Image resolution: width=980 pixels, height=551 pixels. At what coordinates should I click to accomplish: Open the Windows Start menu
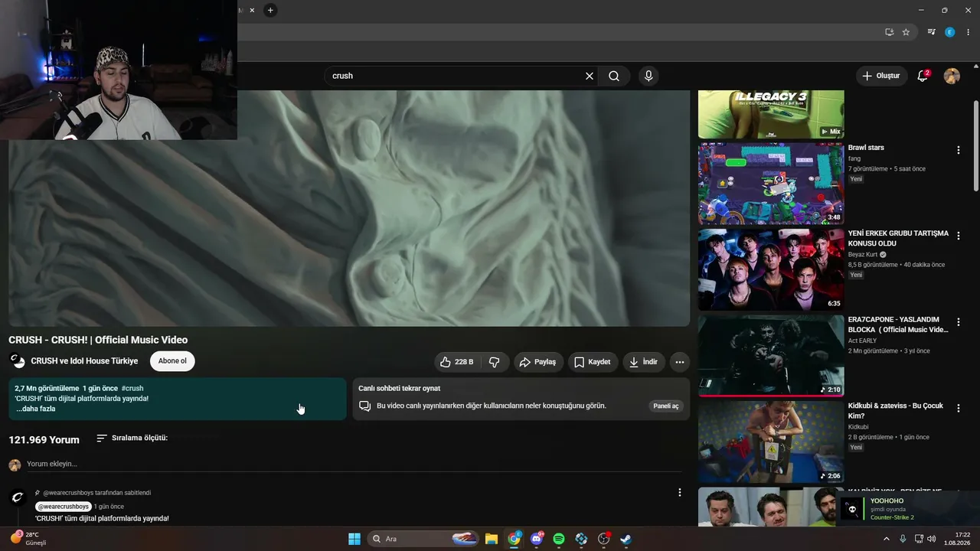tap(354, 539)
